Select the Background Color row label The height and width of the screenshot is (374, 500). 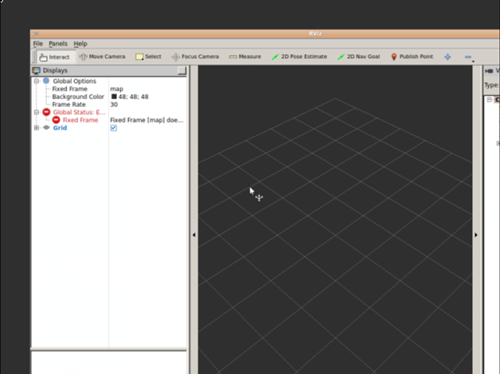[x=78, y=97]
